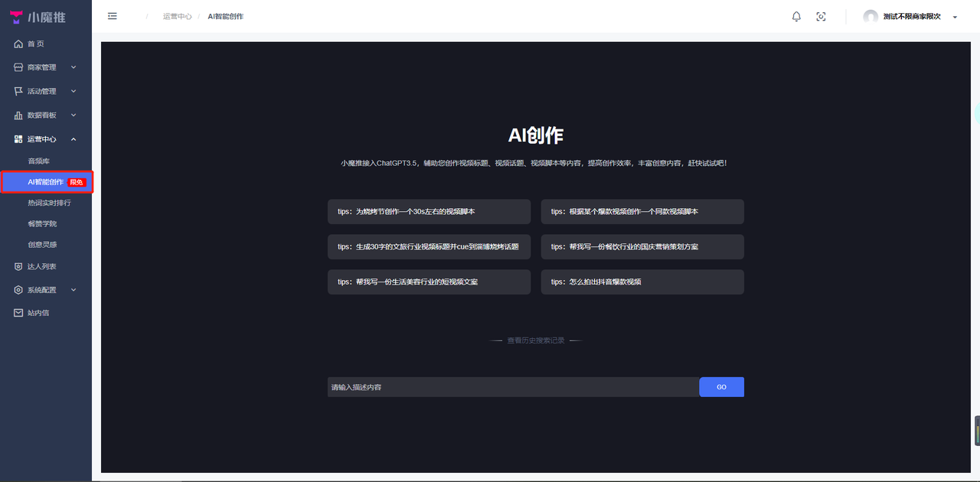Open notifications via the bell icon

[796, 16]
